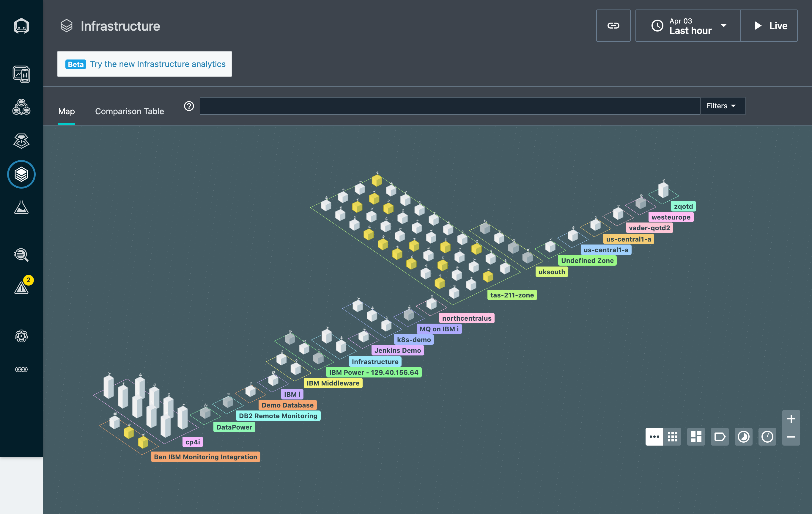This screenshot has width=812, height=514.
Task: Select the Map tab
Action: pyautogui.click(x=66, y=111)
